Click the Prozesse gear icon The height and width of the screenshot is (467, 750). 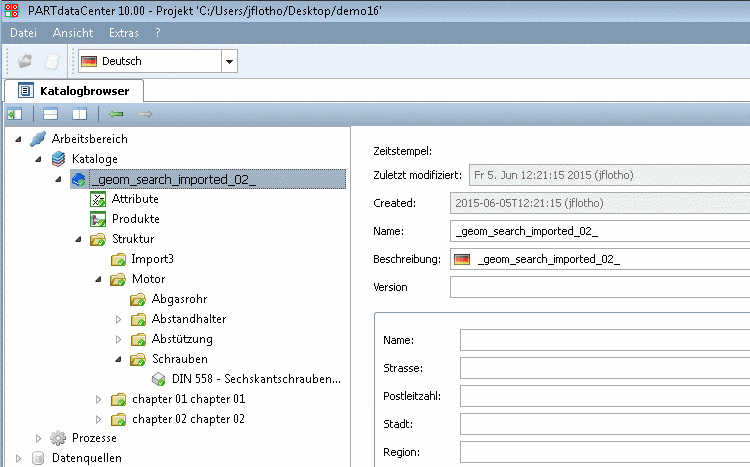[58, 438]
